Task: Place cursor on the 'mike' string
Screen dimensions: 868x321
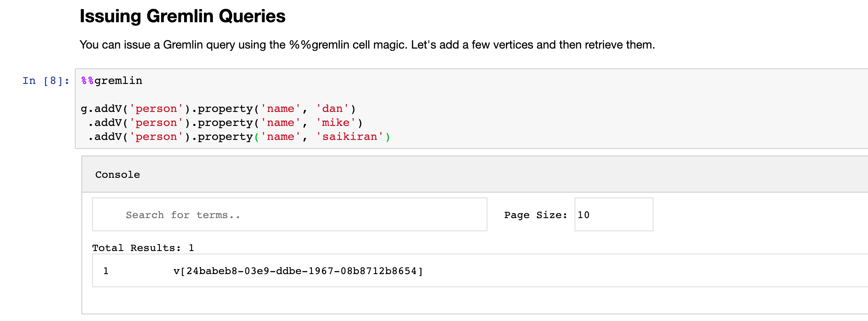Action: [x=335, y=123]
